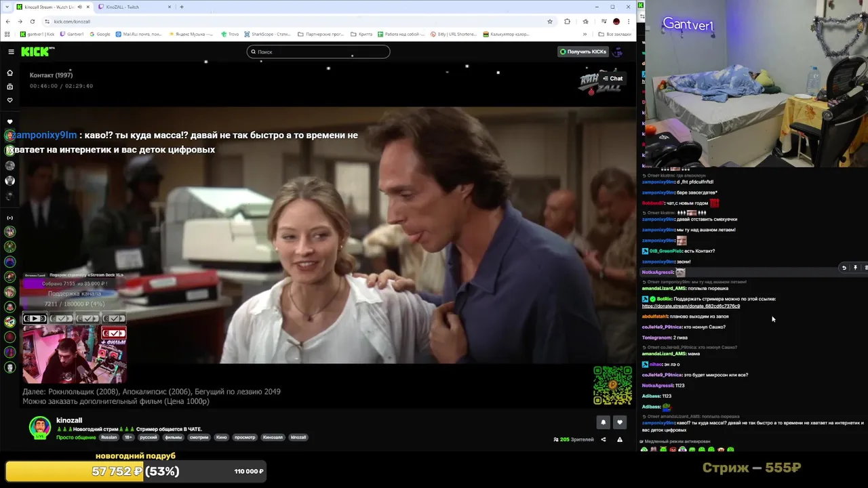Reply to NotkaAgressii's message with the reply icon
Viewport: 868px width, 488px height.
click(844, 268)
